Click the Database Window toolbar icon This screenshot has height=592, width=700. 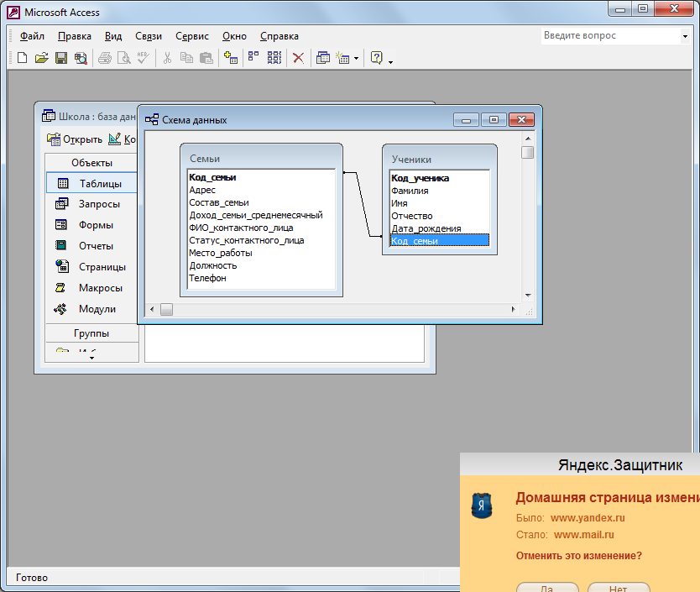click(x=323, y=58)
